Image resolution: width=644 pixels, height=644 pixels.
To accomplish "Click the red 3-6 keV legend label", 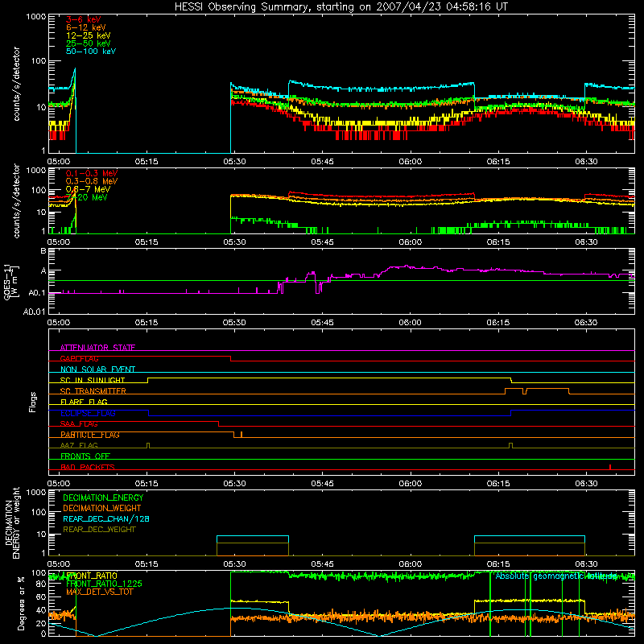I will tap(83, 19).
